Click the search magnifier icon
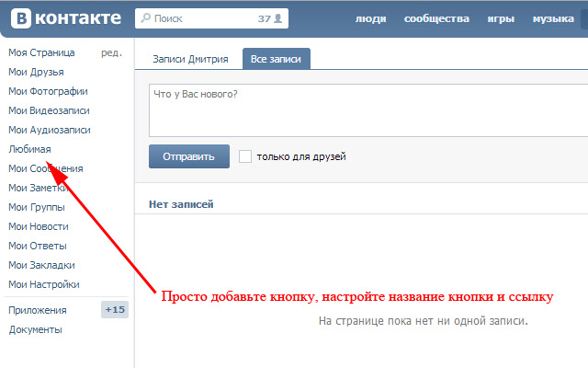 pyautogui.click(x=146, y=18)
